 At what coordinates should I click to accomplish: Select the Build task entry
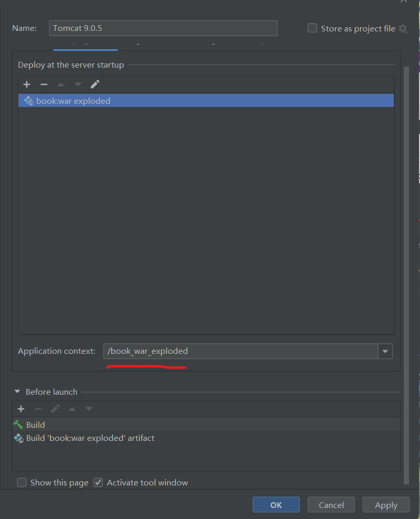click(35, 425)
